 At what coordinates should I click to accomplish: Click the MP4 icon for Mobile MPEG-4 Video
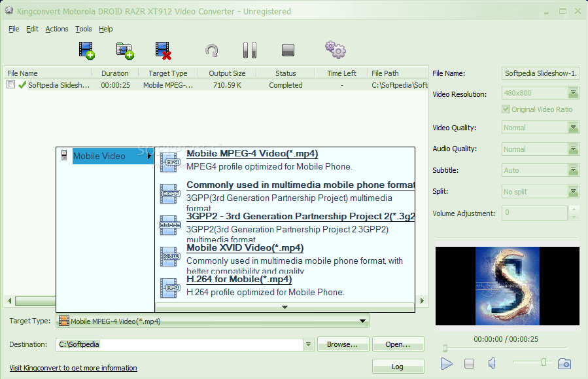click(x=170, y=162)
